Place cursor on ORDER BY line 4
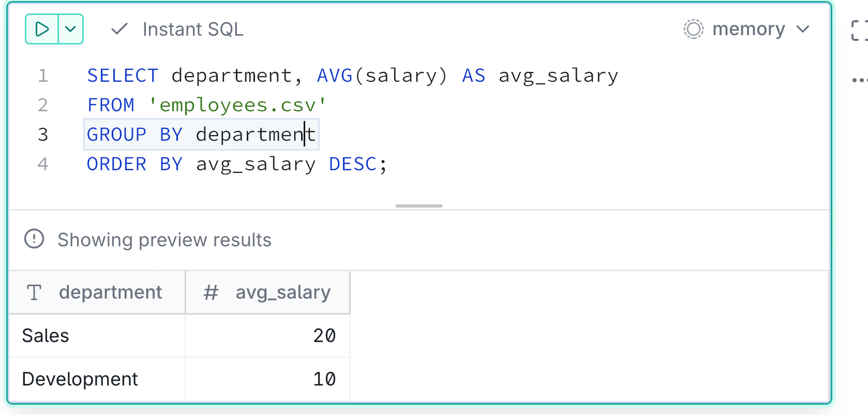This screenshot has width=868, height=415. point(236,164)
